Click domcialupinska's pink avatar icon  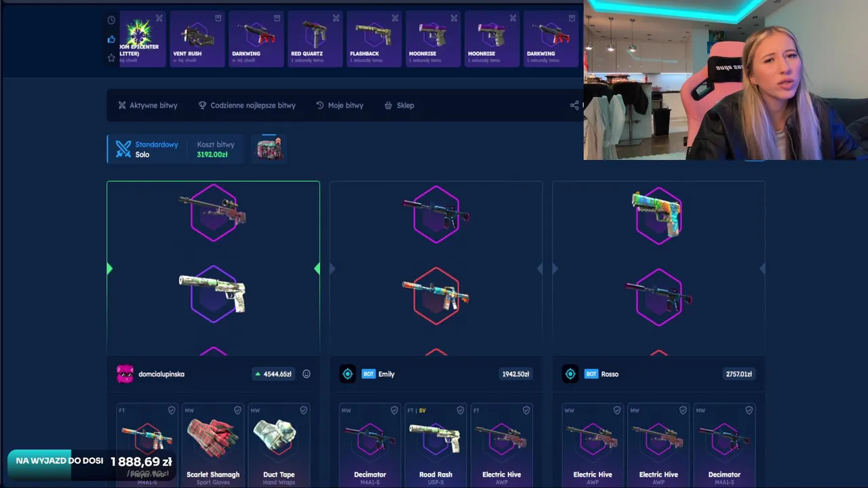[125, 374]
